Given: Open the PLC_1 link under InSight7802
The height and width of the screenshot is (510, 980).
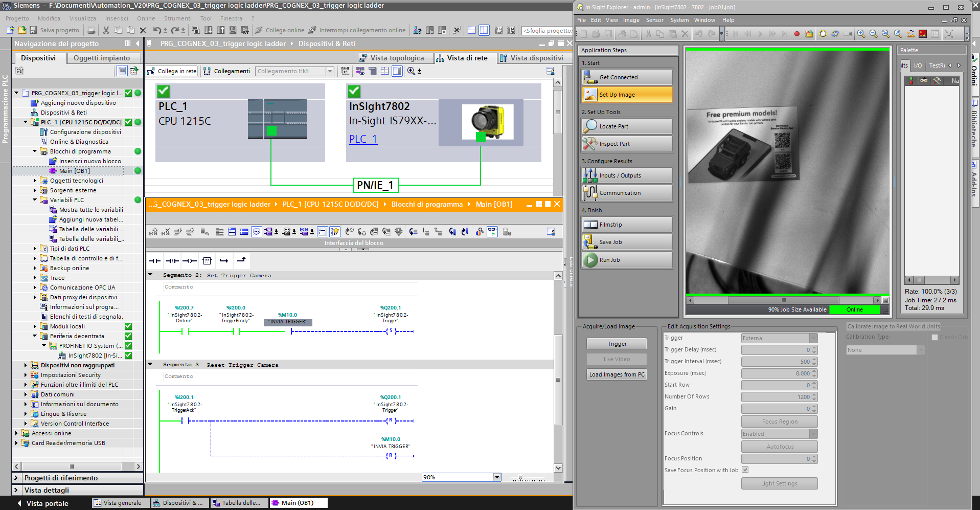Looking at the screenshot, I should point(363,139).
